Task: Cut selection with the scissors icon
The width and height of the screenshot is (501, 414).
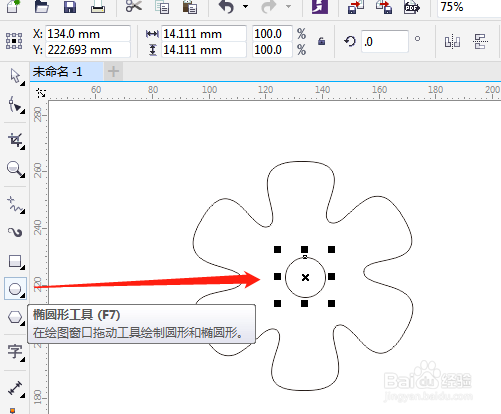Action: pyautogui.click(x=134, y=6)
